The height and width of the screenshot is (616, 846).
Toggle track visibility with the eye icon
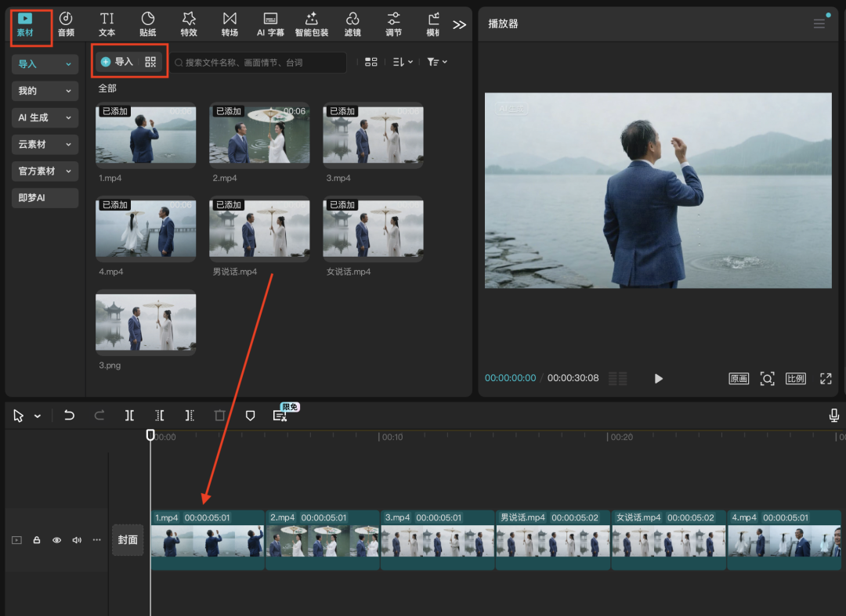pos(56,540)
